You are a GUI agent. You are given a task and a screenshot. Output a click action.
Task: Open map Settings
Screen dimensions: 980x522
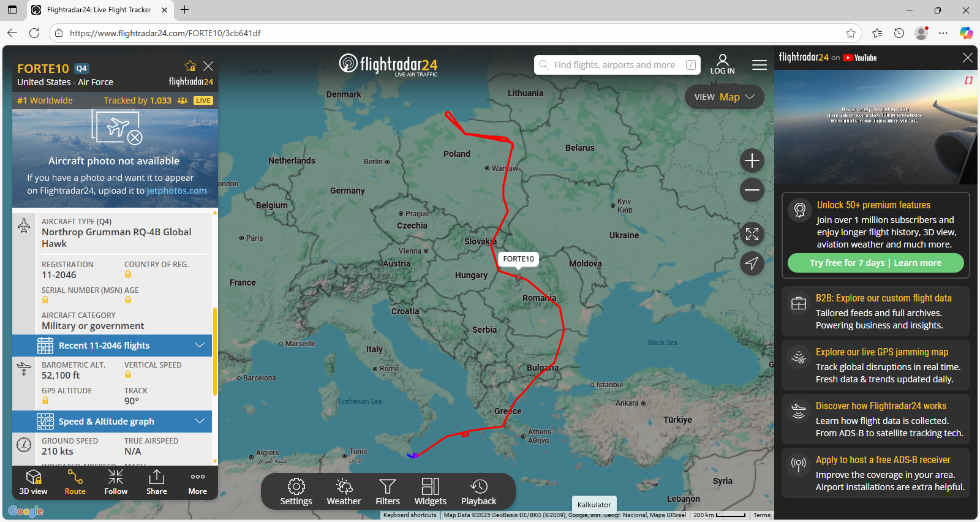click(x=296, y=492)
